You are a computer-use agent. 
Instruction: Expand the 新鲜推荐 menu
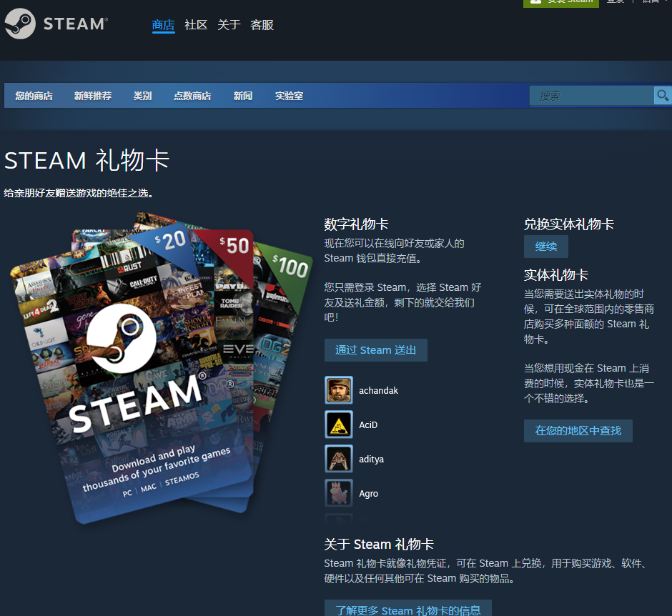tap(93, 96)
